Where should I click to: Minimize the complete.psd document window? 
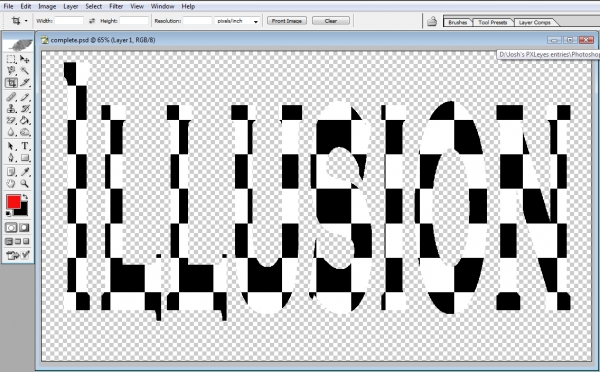pos(554,40)
